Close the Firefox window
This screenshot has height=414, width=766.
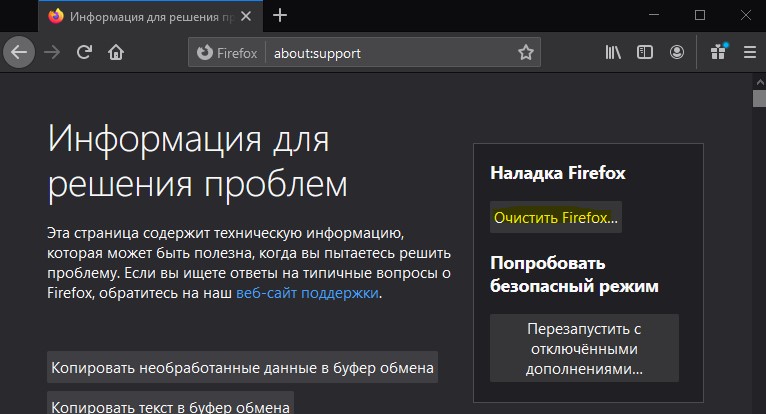point(745,15)
